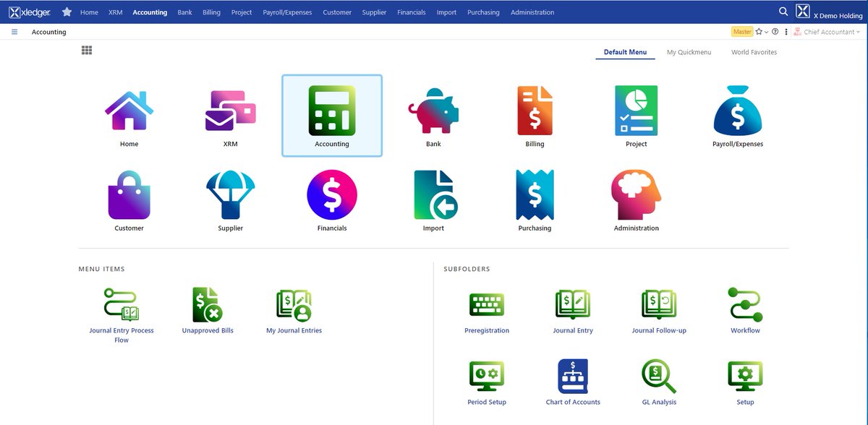The image size is (868, 425).
Task: Open the My Journal Entries icon
Action: pyautogui.click(x=294, y=304)
